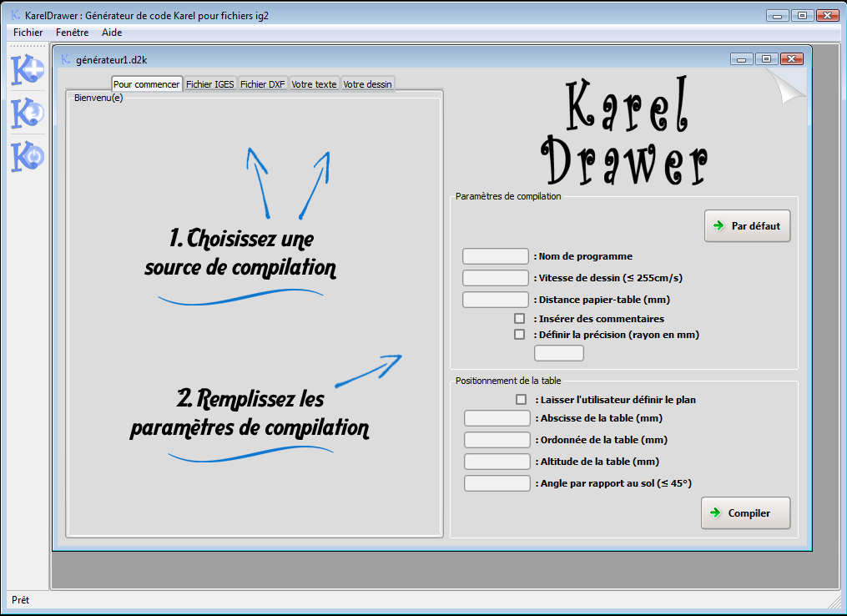Focus the Angle par rapport au sol field
Viewport: 847px width, 616px height.
497,483
